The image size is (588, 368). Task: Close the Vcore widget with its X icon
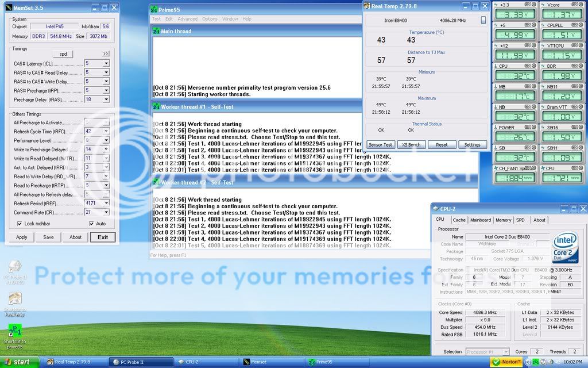pos(581,5)
